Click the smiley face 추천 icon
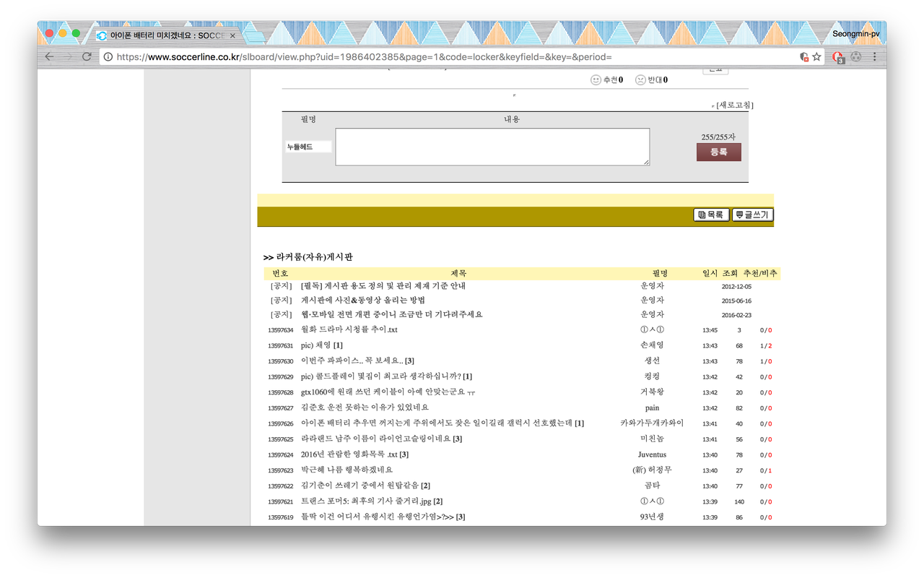 [x=596, y=80]
